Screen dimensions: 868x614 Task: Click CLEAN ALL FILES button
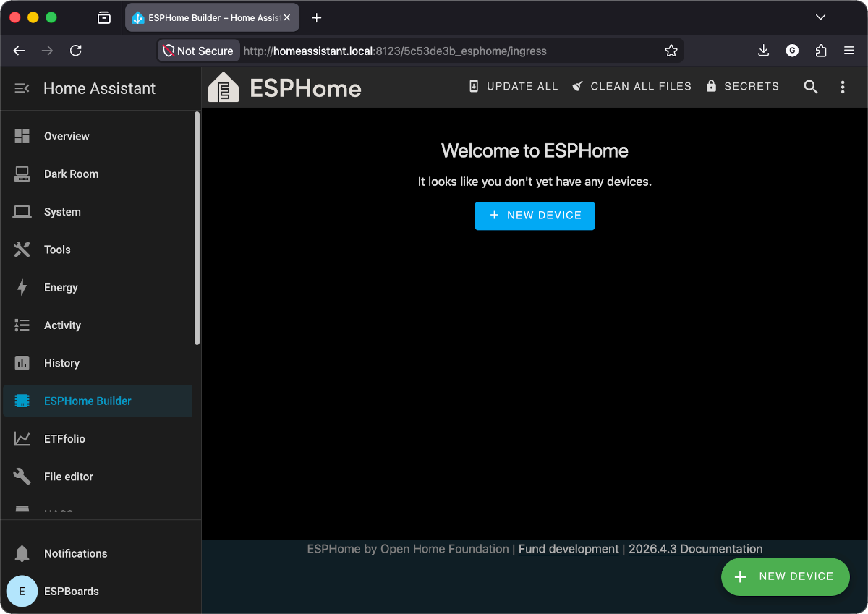631,86
